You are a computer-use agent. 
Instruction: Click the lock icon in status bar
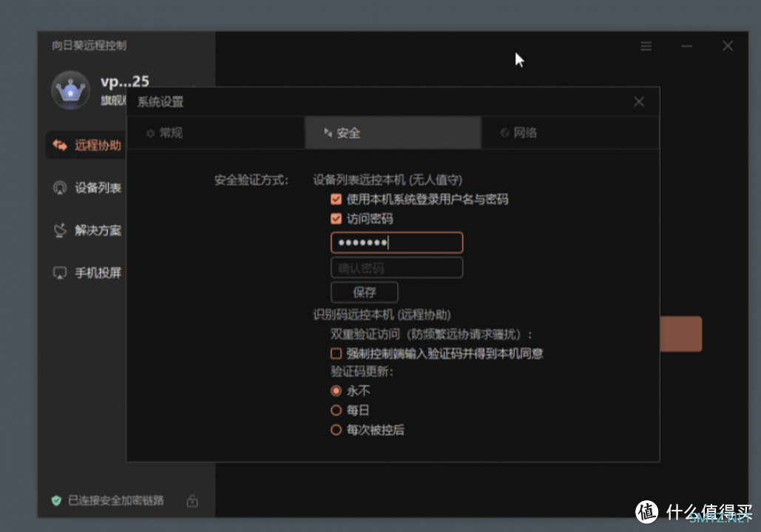click(192, 500)
